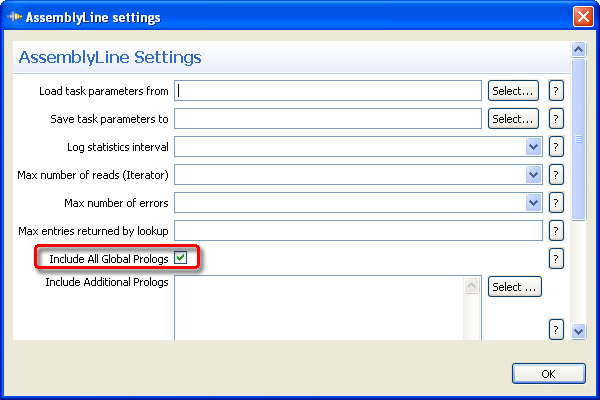Click the main vertical scrollbar thumb

tap(579, 139)
